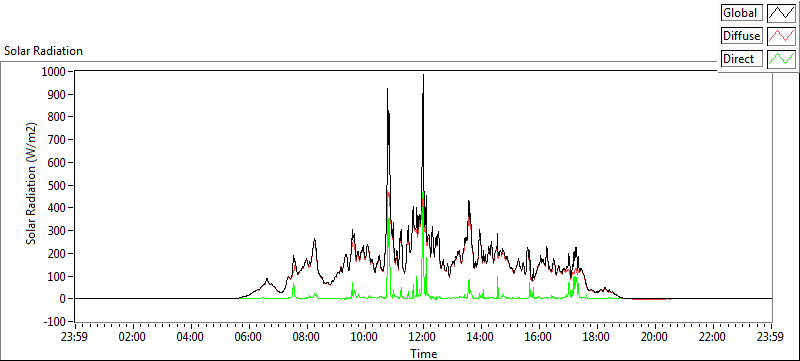Click the Global plot line sample icon
The height and width of the screenshot is (361, 800).
(781, 13)
